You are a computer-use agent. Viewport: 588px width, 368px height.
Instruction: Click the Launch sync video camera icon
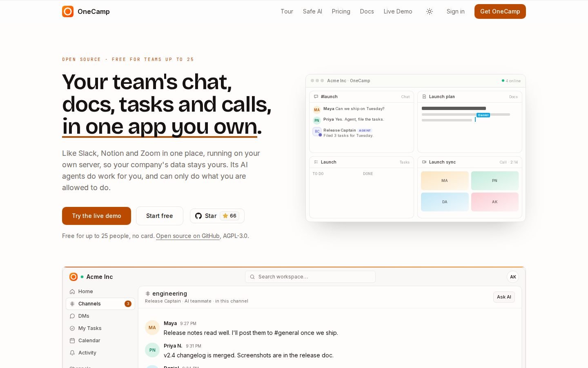424,162
